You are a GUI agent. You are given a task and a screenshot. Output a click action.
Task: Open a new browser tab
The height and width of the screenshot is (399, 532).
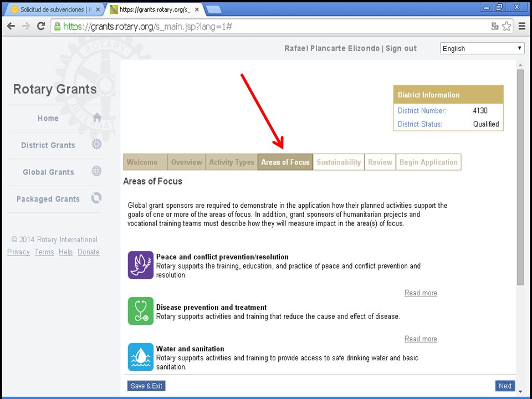point(214,9)
